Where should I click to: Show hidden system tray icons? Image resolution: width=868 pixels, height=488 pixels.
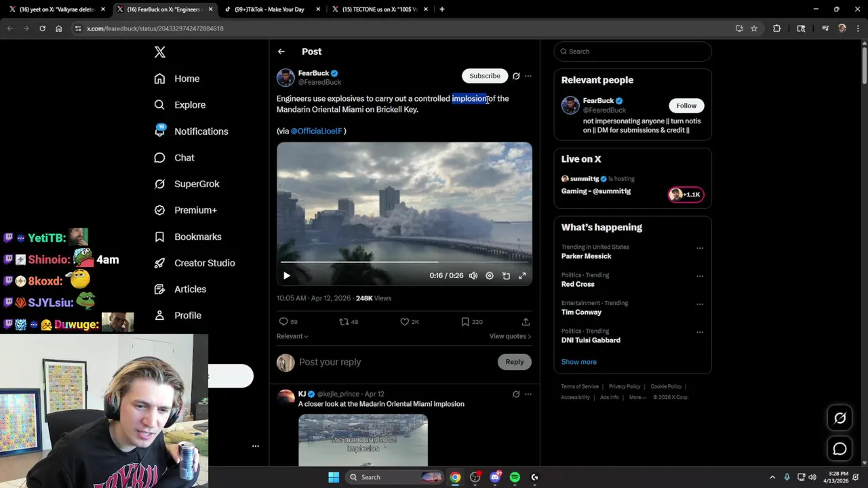coord(772,477)
